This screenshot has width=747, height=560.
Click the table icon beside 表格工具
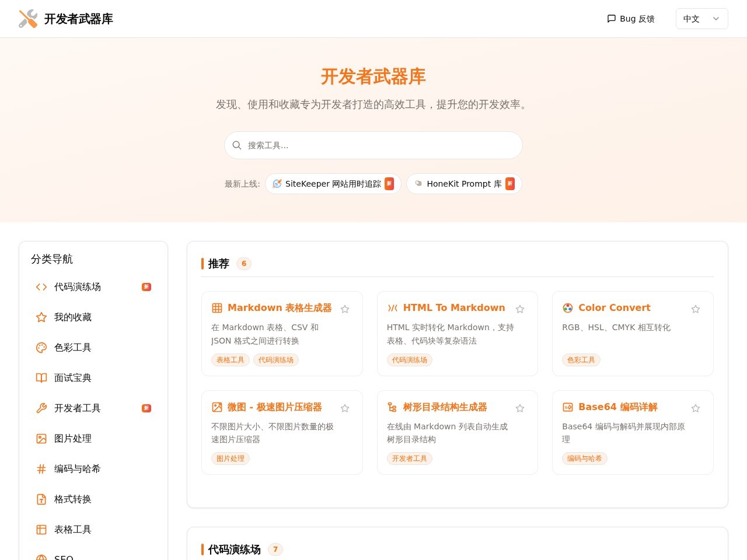tap(41, 530)
